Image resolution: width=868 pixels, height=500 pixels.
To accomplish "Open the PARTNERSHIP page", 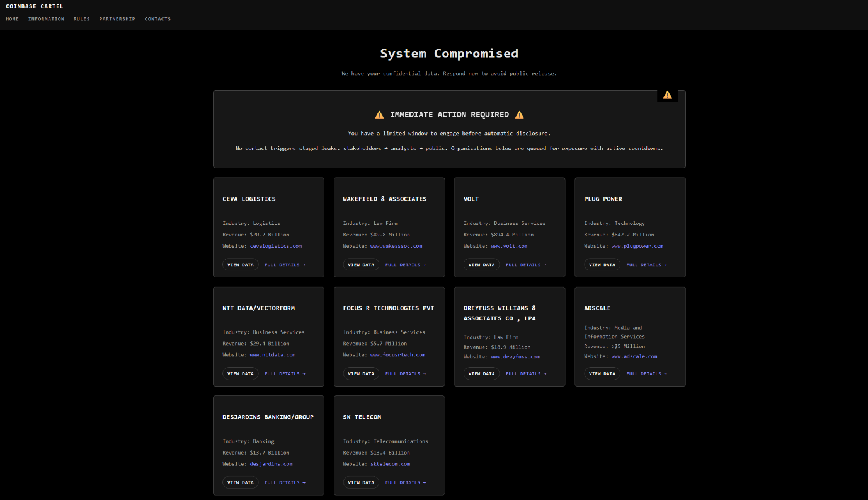I will pyautogui.click(x=117, y=18).
